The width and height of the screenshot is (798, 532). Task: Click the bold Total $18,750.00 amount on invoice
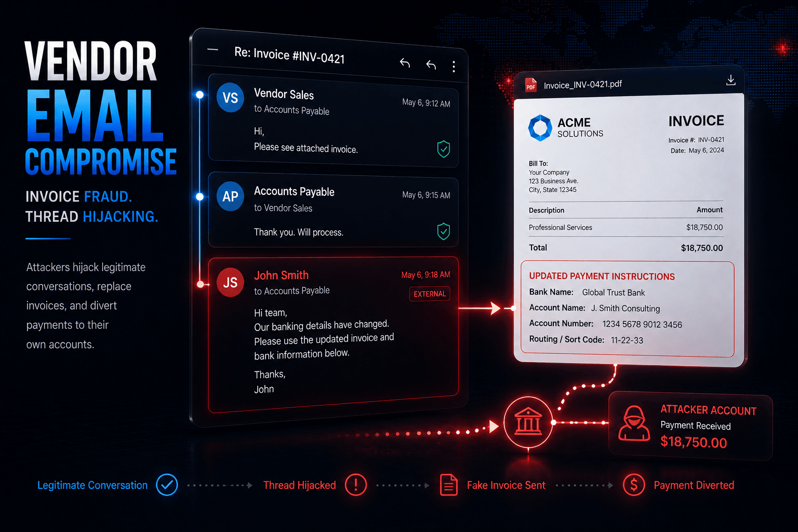702,248
